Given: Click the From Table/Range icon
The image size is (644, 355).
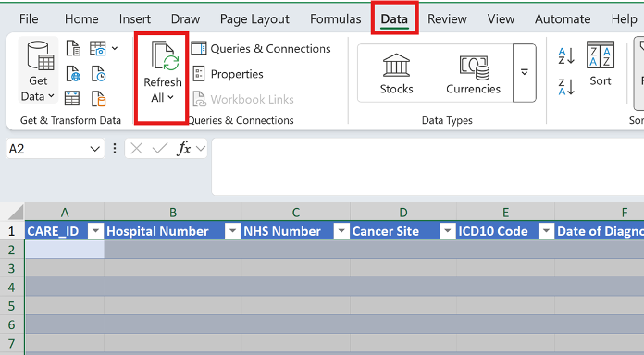Looking at the screenshot, I should coord(72,99).
